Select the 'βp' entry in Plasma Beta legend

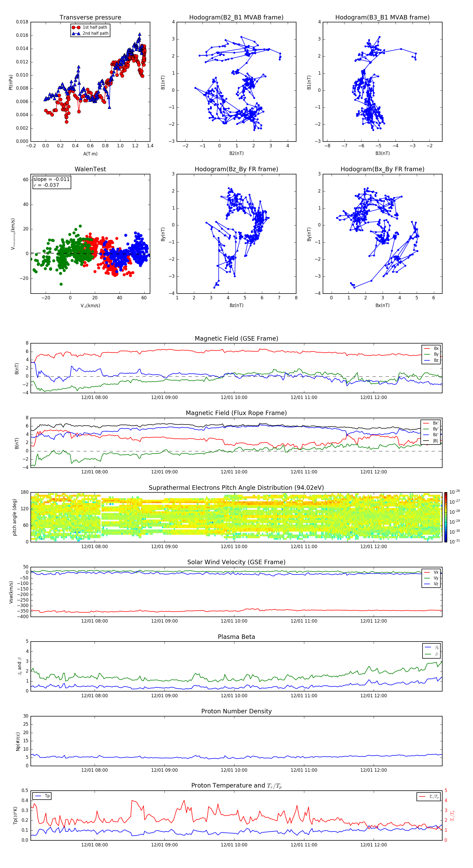(432, 647)
